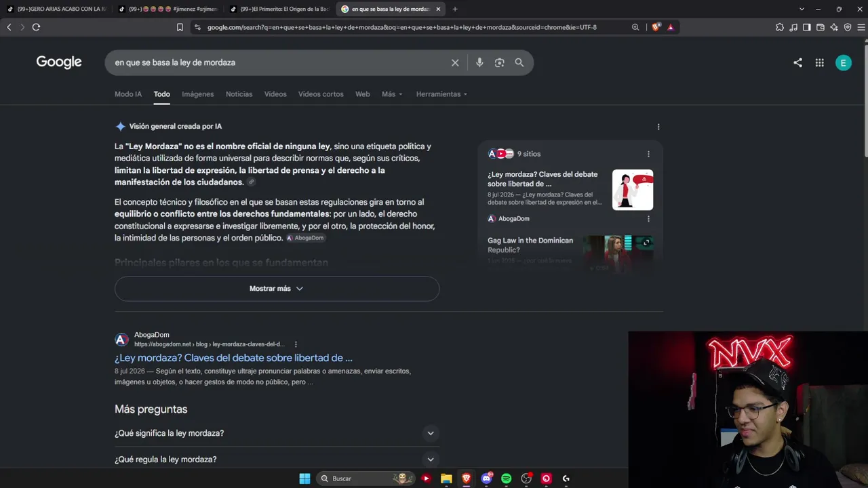This screenshot has width=868, height=488.
Task: Expand '¿Qué regula la ley mordaza?'
Action: pyautogui.click(x=277, y=460)
